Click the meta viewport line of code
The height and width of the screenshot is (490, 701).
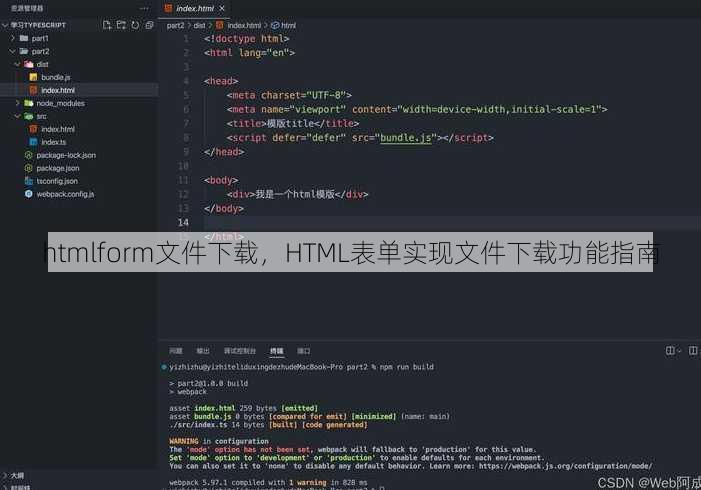click(417, 110)
